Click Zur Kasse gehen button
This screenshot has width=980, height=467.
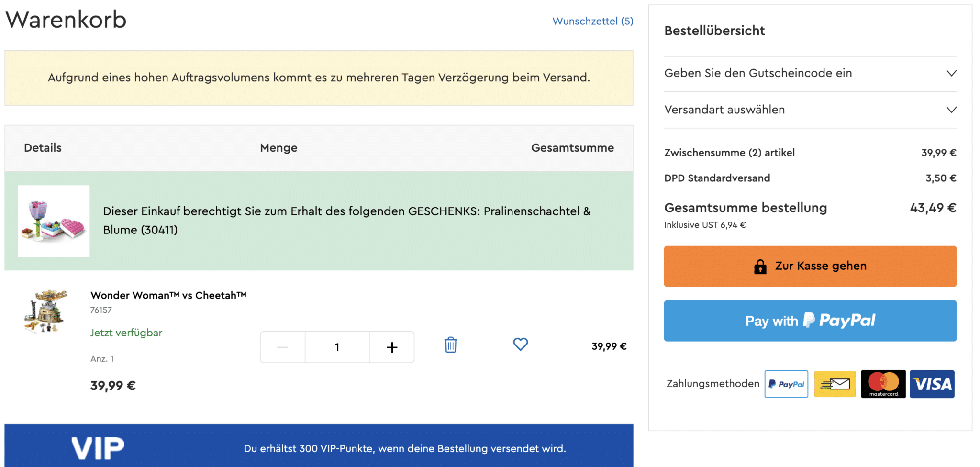point(810,267)
